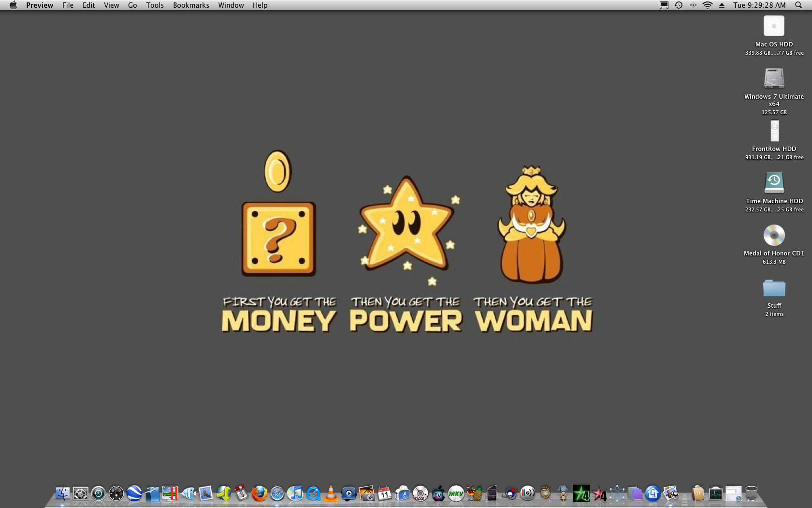Launch OpenOffice from the Dock

tap(152, 493)
